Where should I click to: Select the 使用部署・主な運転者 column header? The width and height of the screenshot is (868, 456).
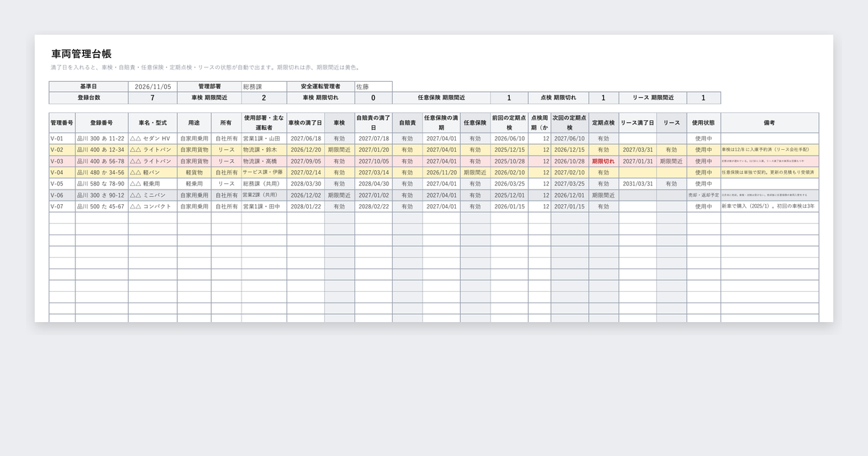[264, 123]
